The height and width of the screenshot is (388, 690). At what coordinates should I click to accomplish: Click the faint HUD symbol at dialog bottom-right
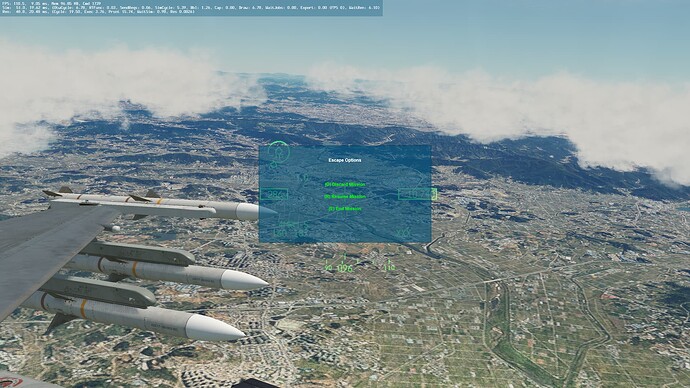[403, 233]
